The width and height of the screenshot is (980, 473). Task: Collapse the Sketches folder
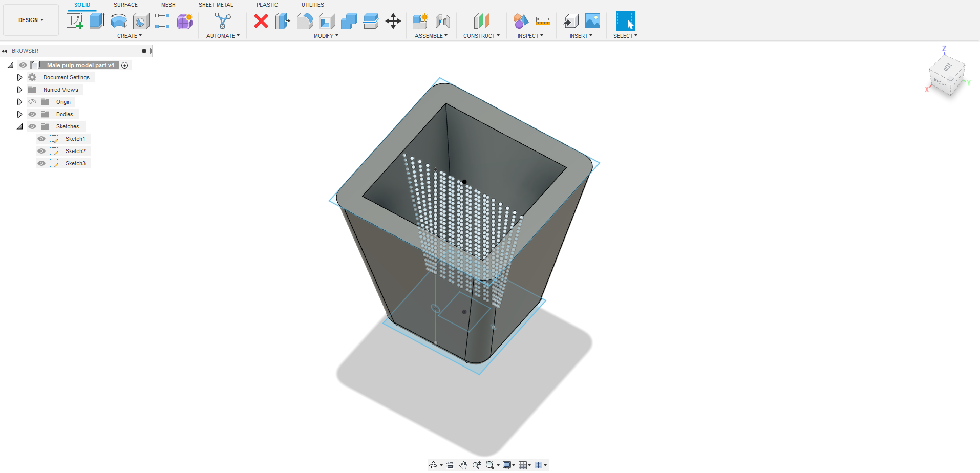click(x=19, y=126)
